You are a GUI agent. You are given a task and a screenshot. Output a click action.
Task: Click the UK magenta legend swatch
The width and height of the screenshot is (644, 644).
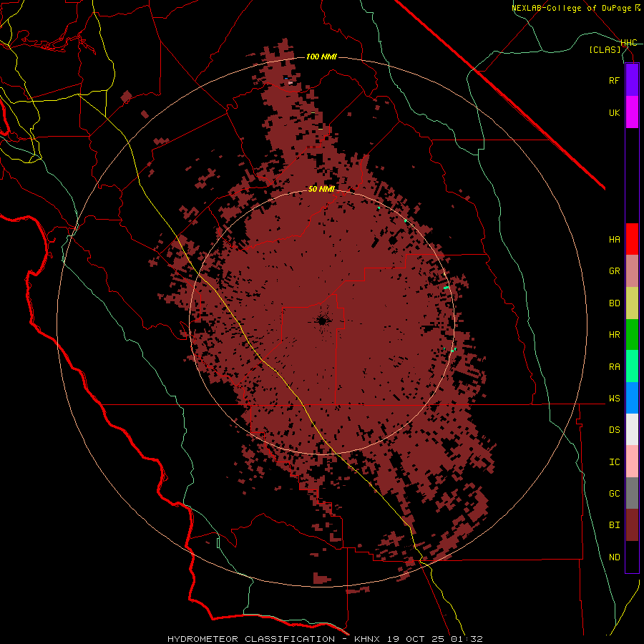point(632,112)
